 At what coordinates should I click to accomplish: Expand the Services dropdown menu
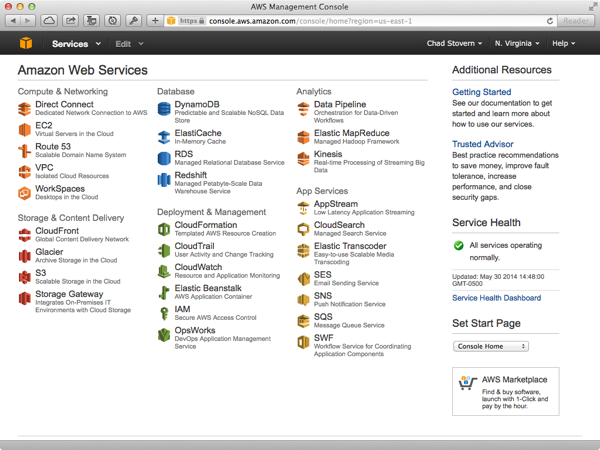tap(76, 44)
